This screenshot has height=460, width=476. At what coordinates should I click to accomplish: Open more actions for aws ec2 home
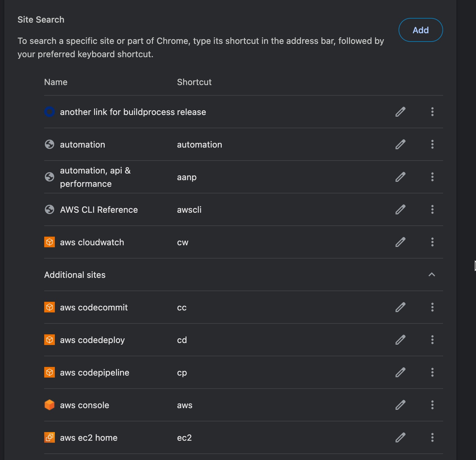[432, 437]
